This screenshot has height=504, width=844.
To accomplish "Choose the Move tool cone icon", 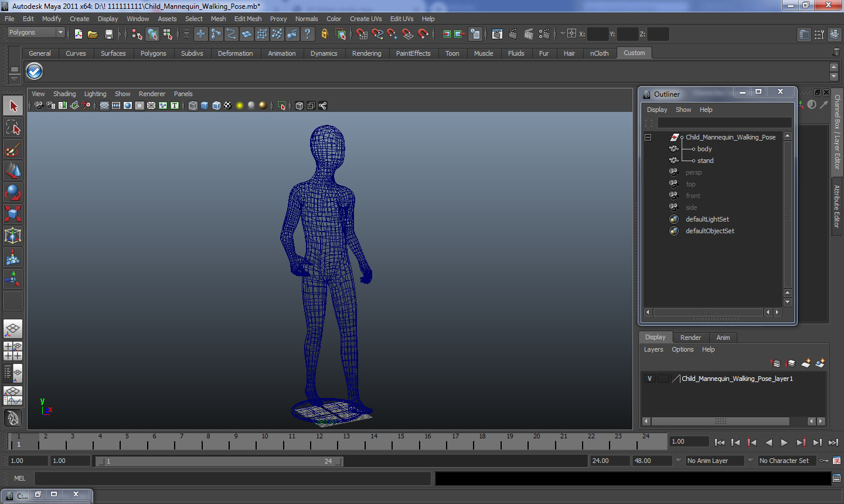I will pyautogui.click(x=13, y=171).
